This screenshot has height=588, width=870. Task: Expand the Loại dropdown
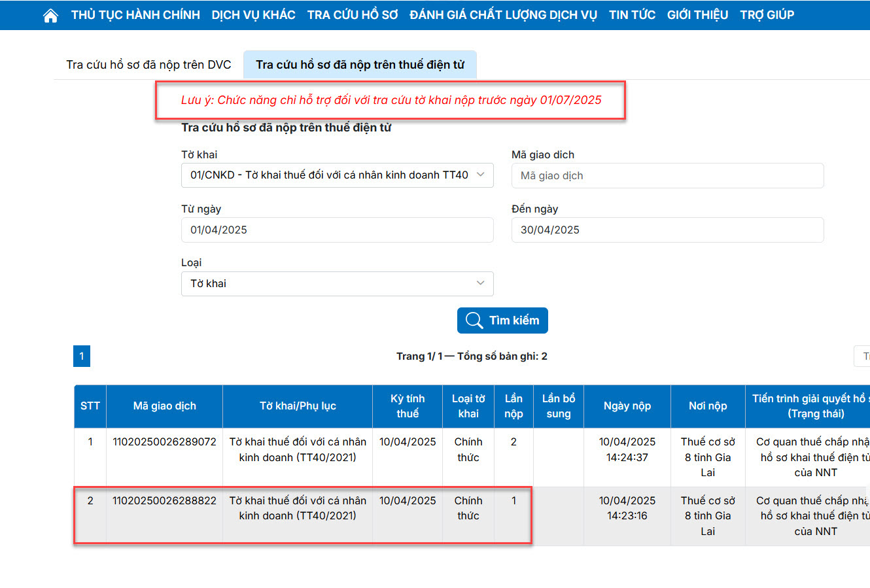pos(337,284)
